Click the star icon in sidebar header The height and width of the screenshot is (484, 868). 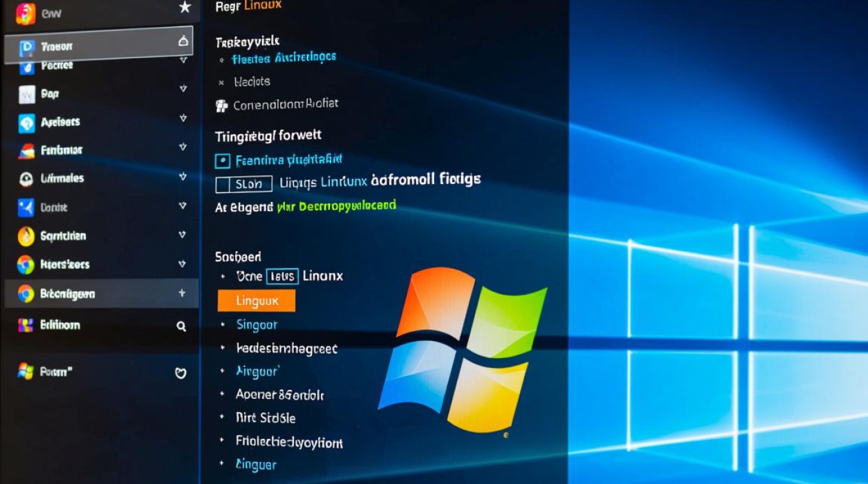tap(185, 8)
